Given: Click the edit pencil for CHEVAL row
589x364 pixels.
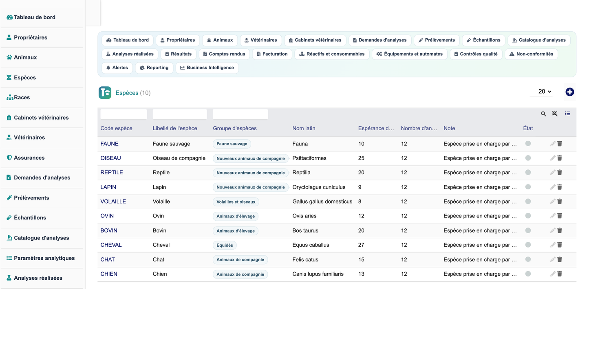Looking at the screenshot, I should coord(553,245).
